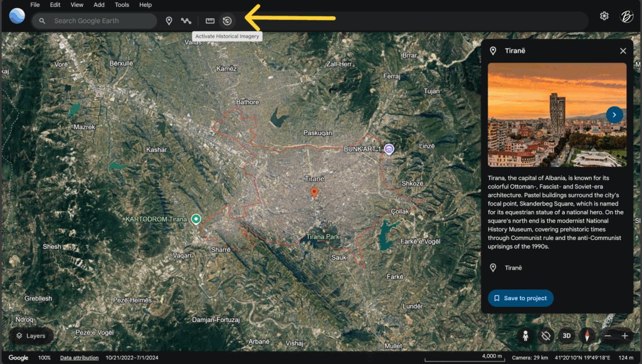Click the search magnifier icon
This screenshot has height=364, width=642.
click(42, 21)
